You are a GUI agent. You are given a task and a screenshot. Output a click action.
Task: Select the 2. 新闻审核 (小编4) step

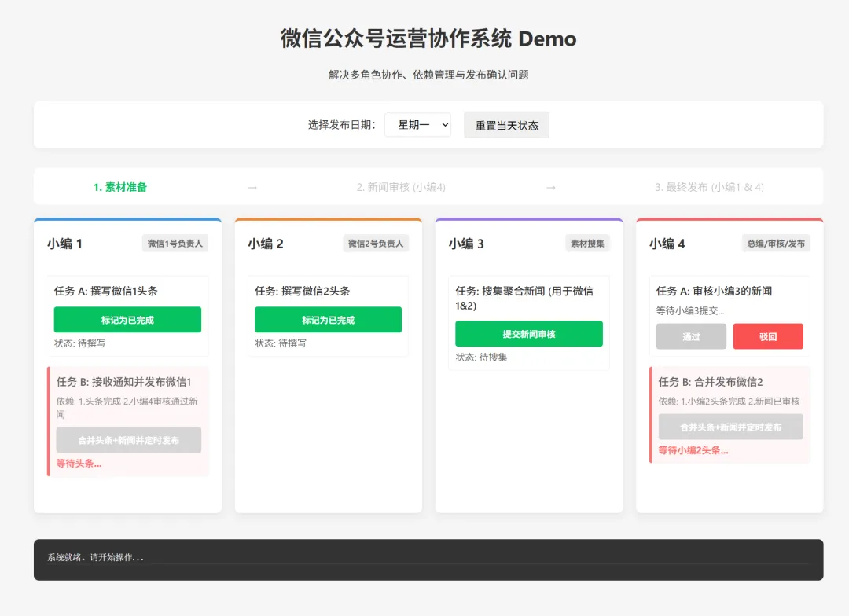coord(401,187)
